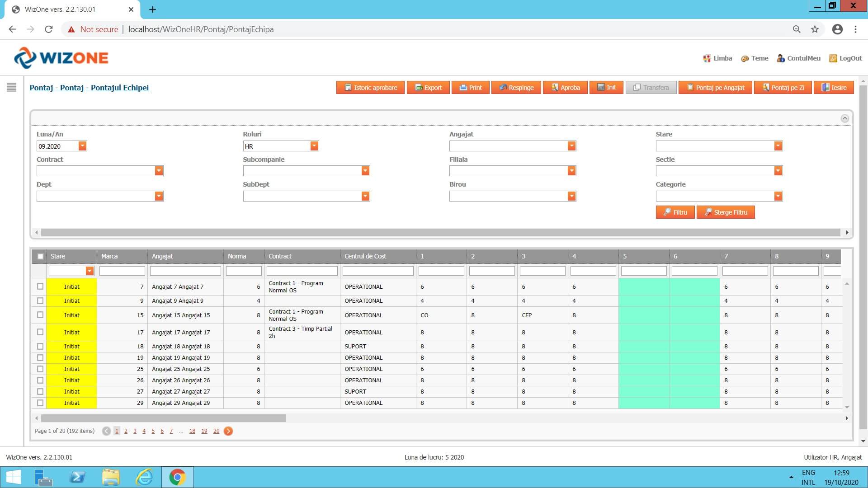Click the Print toolbar button
Viewport: 868px width, 488px height.
470,88
